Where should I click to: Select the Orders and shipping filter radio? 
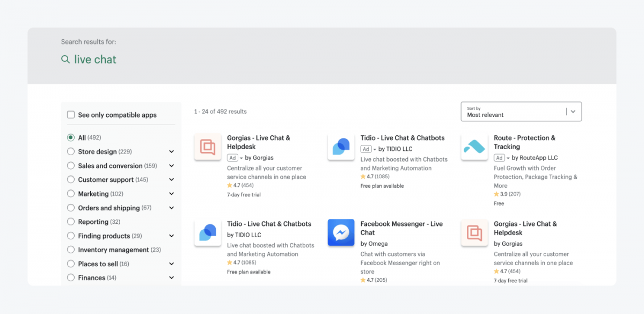tap(71, 208)
